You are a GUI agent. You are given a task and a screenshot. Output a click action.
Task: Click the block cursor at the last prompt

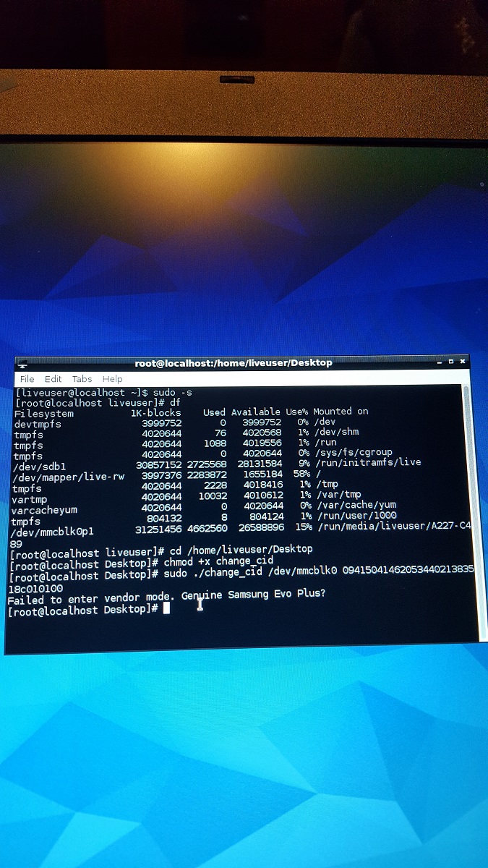coord(166,608)
